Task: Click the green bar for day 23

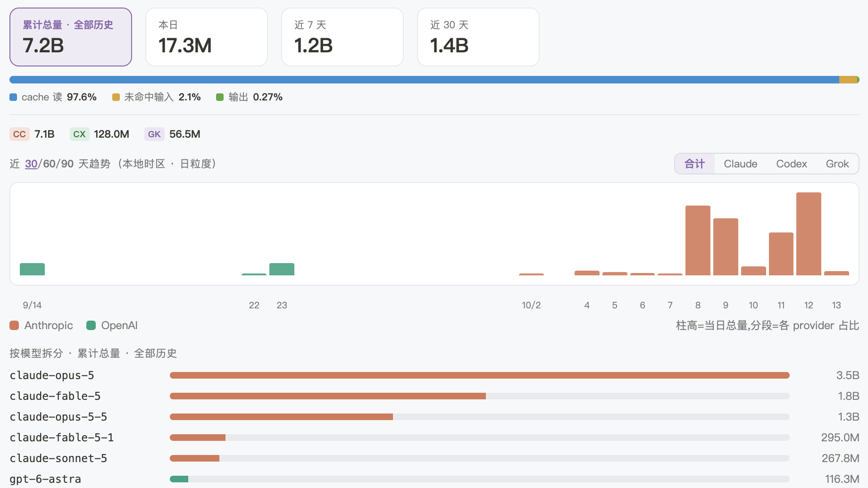Action: coord(282,269)
